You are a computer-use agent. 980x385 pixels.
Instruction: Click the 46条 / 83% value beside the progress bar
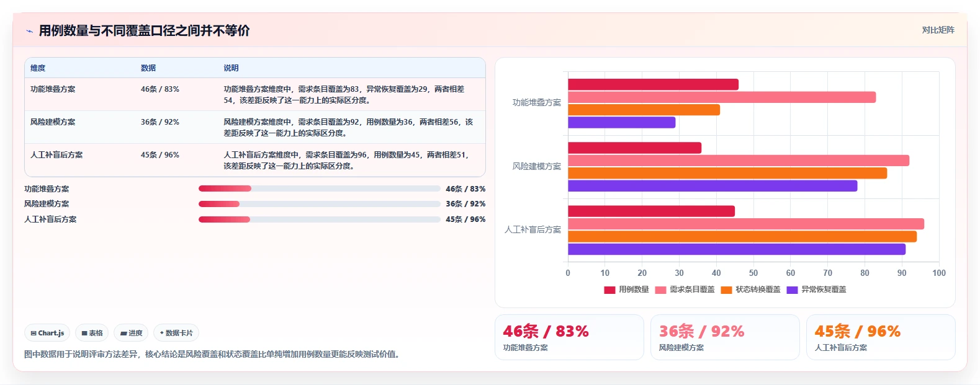(465, 189)
